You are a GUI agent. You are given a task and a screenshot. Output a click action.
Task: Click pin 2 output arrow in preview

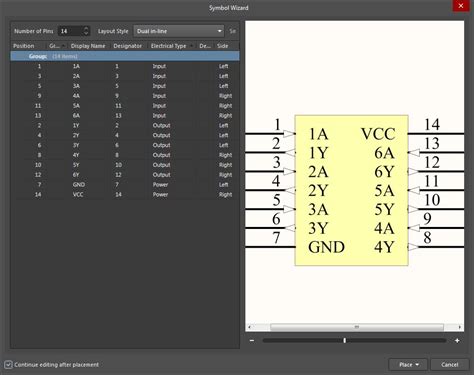[x=290, y=153]
